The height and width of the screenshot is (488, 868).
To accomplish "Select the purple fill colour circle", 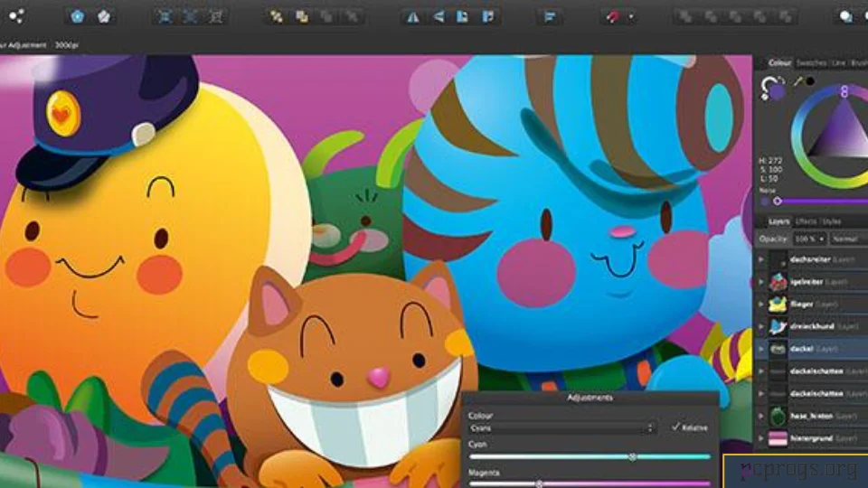I will click(778, 91).
